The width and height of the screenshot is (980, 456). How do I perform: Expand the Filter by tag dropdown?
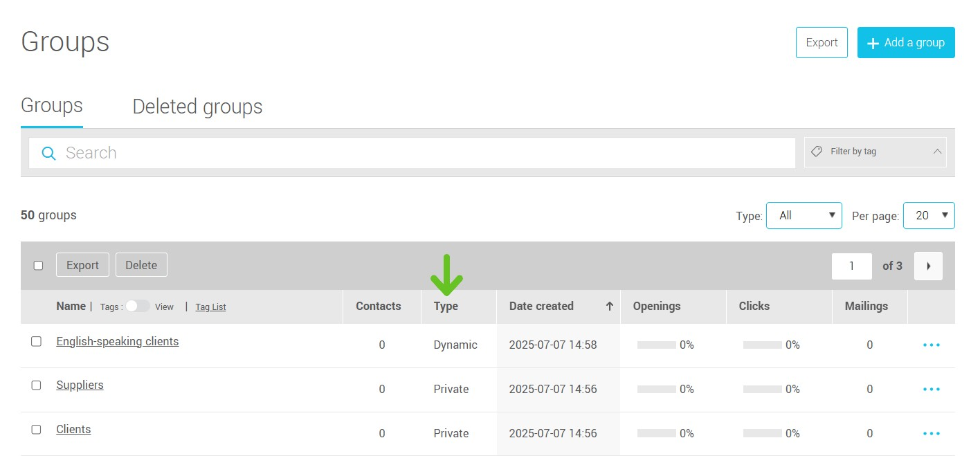point(937,152)
